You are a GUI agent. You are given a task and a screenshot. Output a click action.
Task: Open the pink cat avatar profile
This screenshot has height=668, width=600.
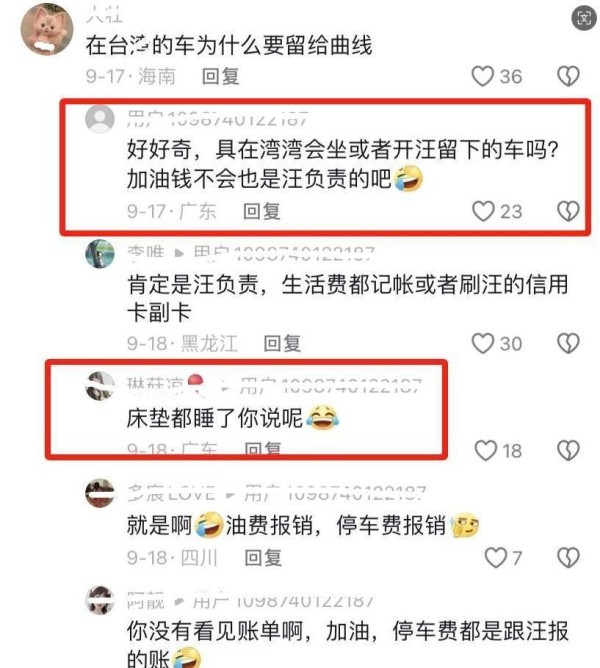[x=47, y=29]
